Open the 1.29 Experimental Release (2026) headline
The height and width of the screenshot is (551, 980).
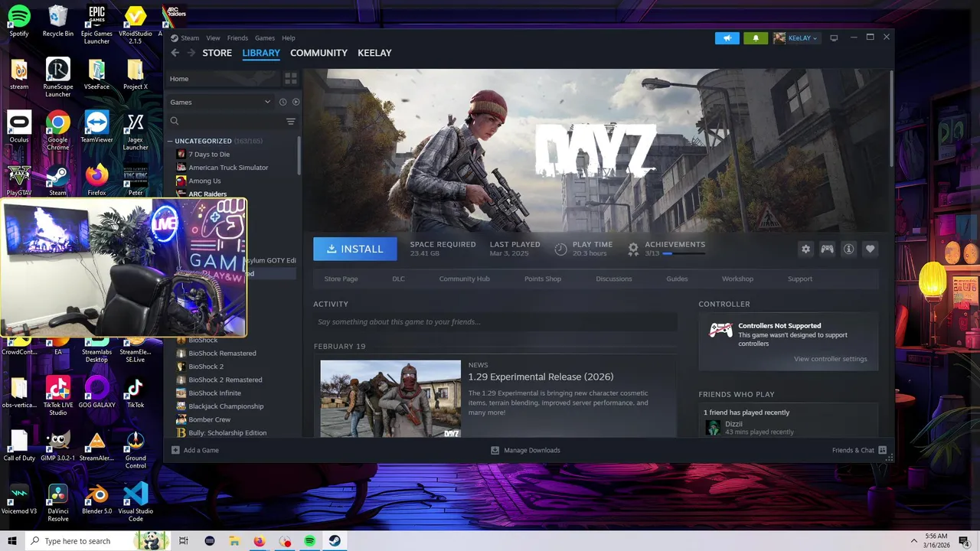(x=541, y=377)
